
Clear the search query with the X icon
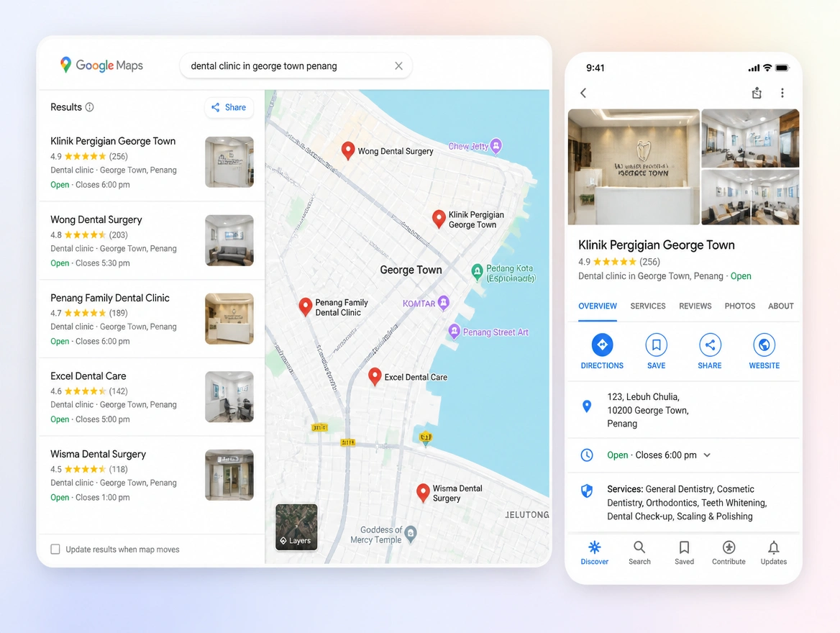[x=398, y=66]
